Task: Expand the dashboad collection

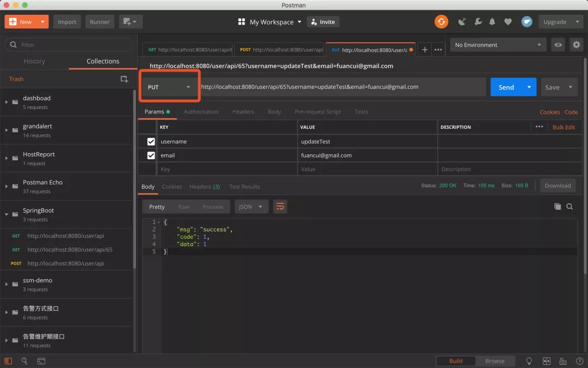Action: (x=7, y=102)
